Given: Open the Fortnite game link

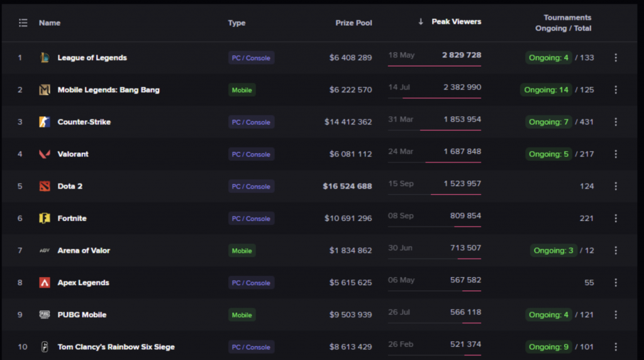Looking at the screenshot, I should point(72,219).
